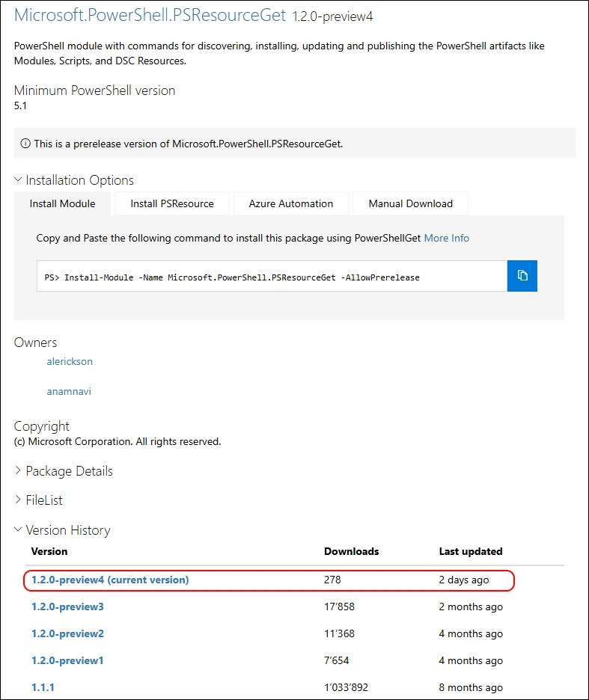Switch to the Install PSResource tab

pos(172,203)
